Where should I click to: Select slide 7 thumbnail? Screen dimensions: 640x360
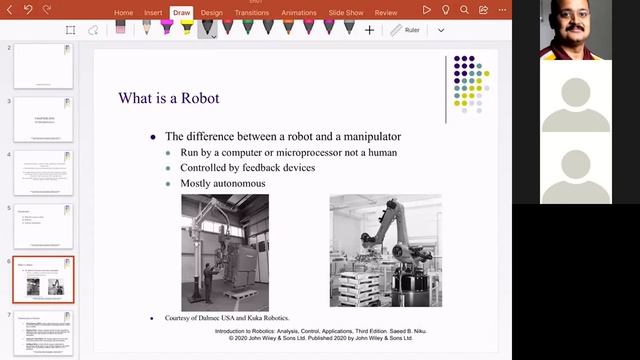(x=43, y=333)
